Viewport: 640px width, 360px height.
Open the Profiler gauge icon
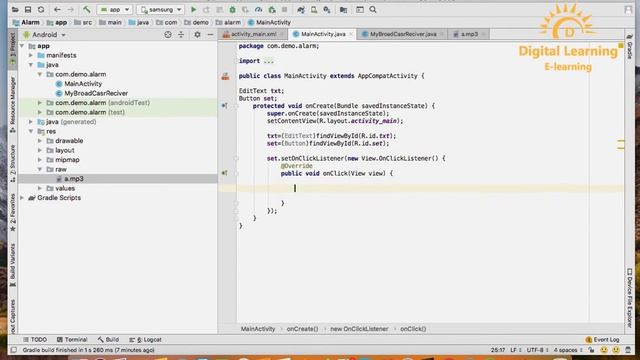click(258, 9)
